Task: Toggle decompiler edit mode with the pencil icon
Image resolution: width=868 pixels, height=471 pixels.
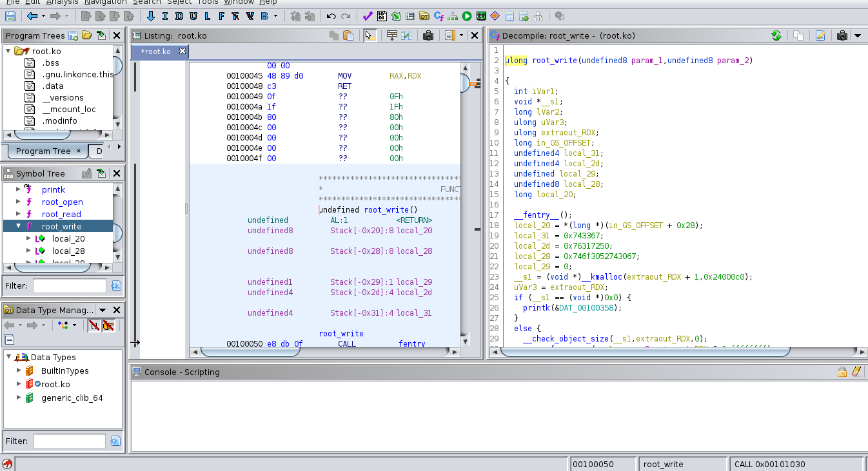Action: coord(820,35)
